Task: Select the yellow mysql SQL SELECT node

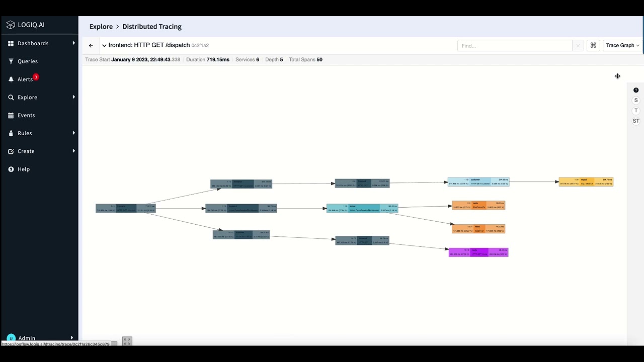Action: coord(586,182)
